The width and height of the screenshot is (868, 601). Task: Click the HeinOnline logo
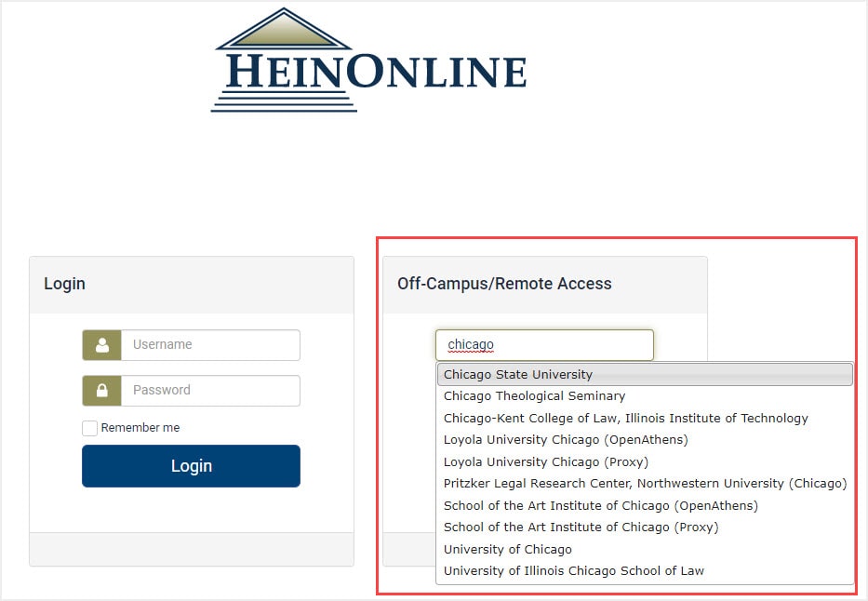pyautogui.click(x=368, y=60)
